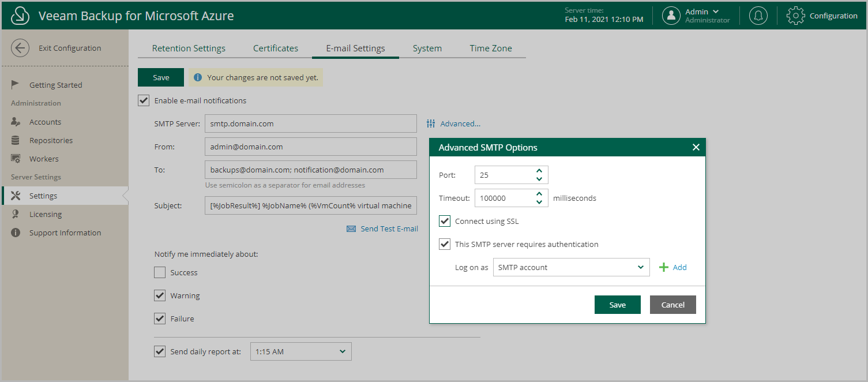Click the Configuration gear icon
This screenshot has width=868, height=382.
796,16
